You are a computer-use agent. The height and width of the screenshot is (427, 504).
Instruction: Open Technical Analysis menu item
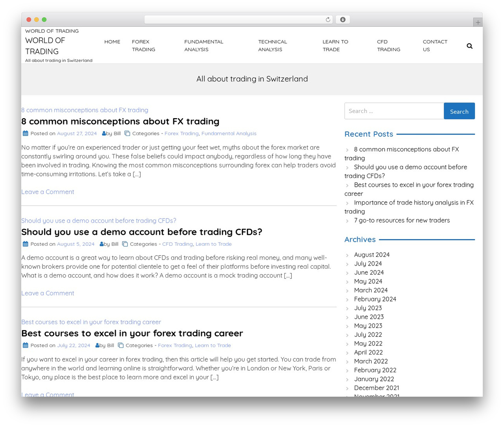click(272, 46)
